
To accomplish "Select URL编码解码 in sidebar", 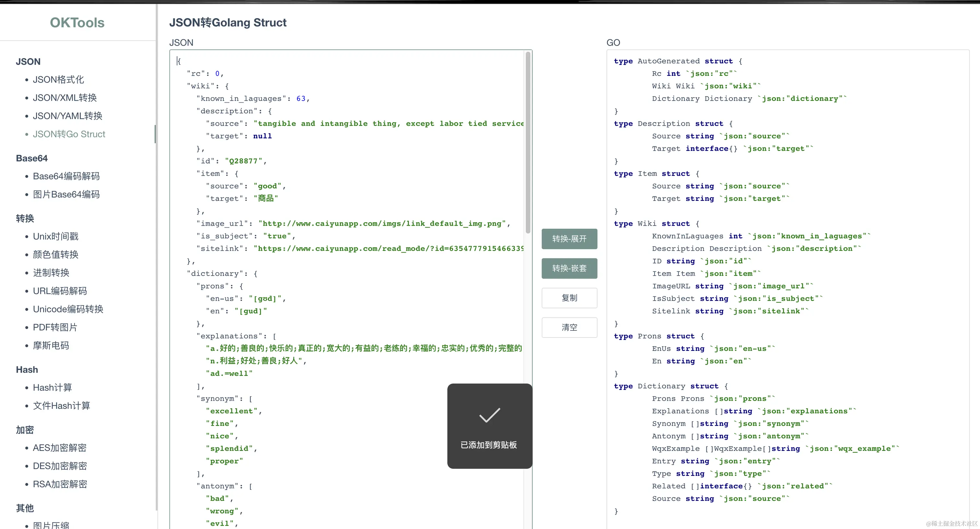I will click(60, 291).
